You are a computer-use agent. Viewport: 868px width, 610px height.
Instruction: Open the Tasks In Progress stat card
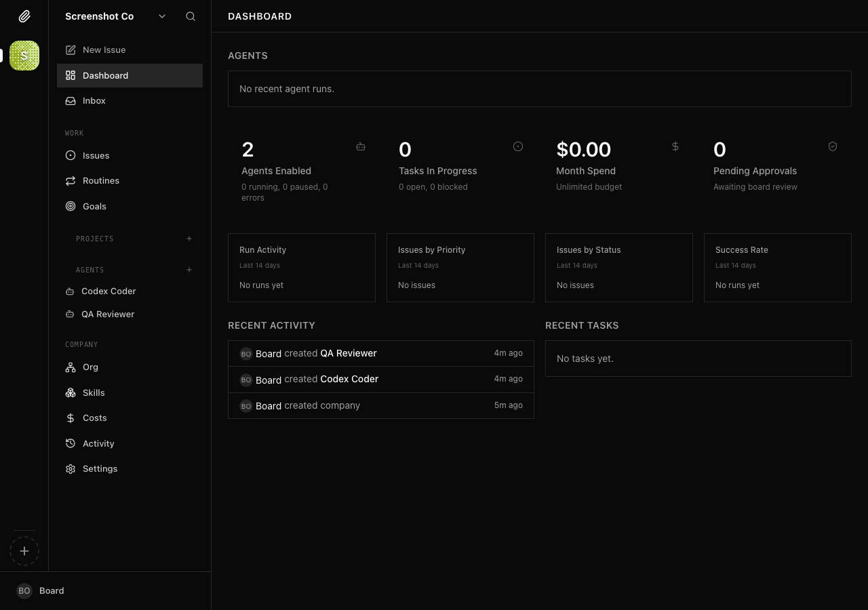[x=461, y=171]
